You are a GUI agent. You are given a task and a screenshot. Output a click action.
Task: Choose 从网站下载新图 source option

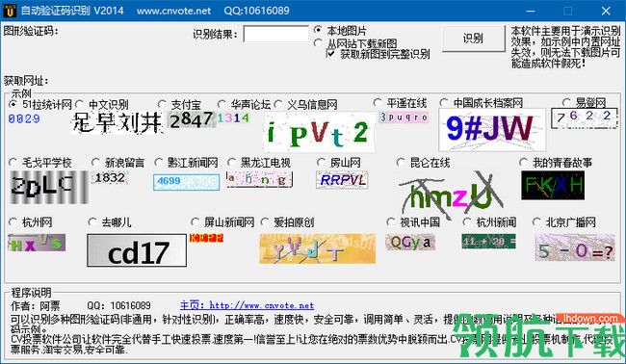[x=318, y=42]
